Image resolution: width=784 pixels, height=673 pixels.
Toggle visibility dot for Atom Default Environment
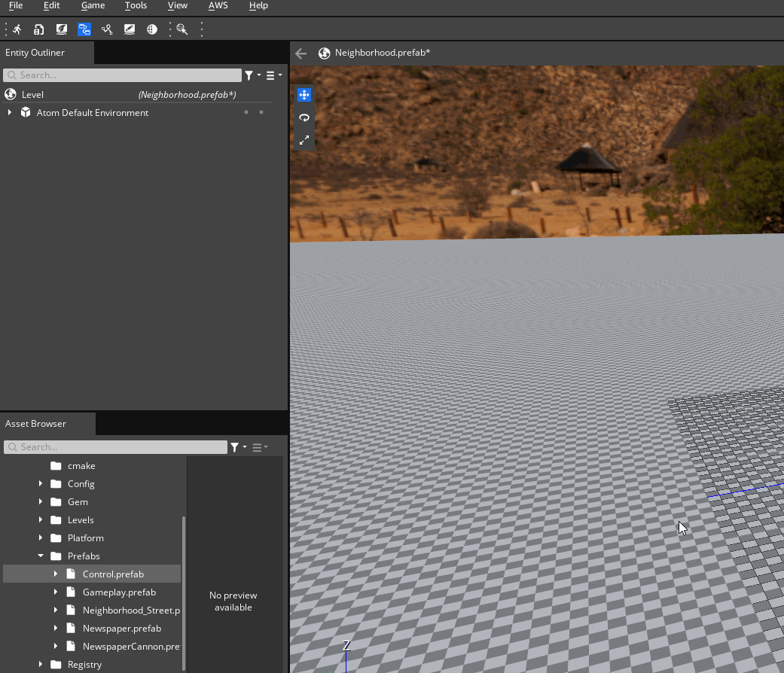[246, 112]
